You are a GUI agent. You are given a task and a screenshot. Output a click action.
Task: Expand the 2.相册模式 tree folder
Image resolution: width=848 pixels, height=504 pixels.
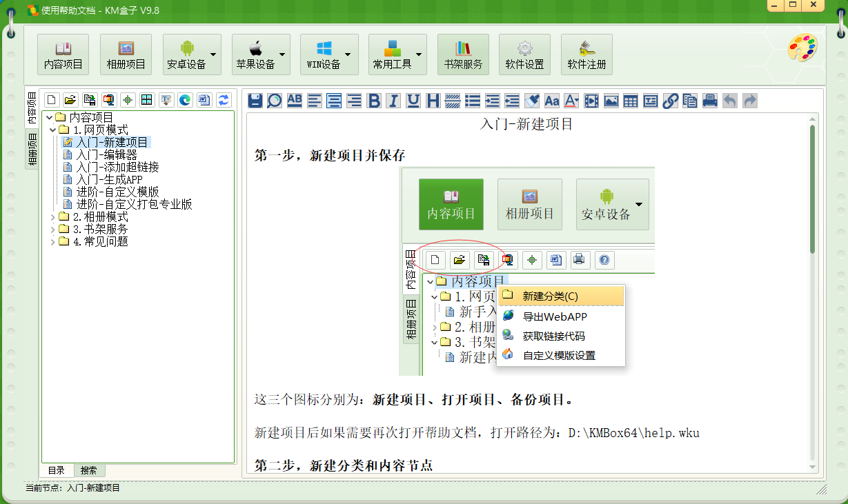point(53,217)
